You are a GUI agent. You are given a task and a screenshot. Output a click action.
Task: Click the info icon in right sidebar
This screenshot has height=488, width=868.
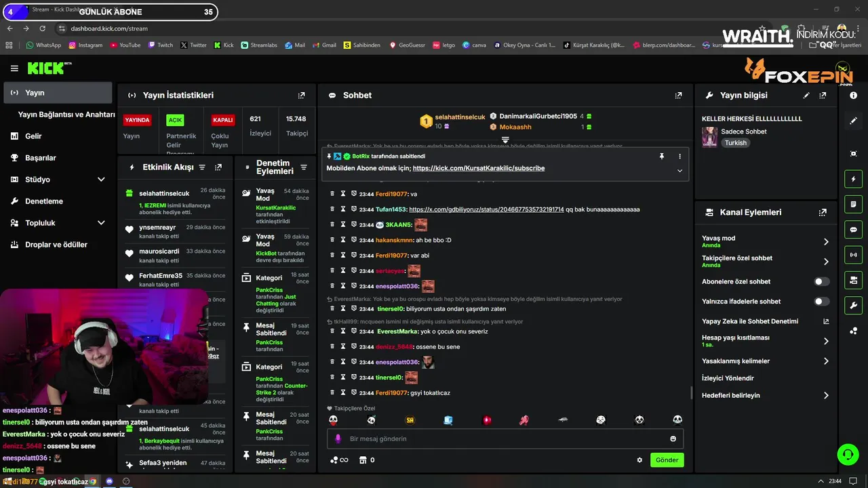[x=853, y=96]
